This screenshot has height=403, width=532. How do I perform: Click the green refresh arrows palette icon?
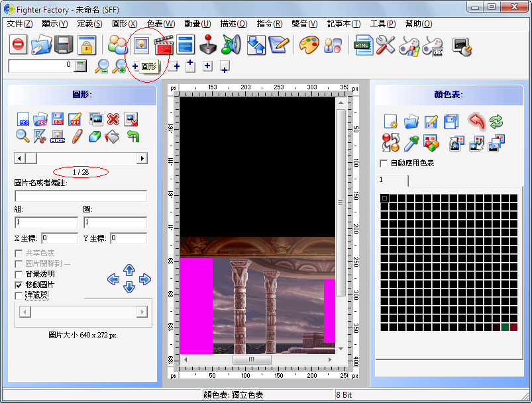496,121
